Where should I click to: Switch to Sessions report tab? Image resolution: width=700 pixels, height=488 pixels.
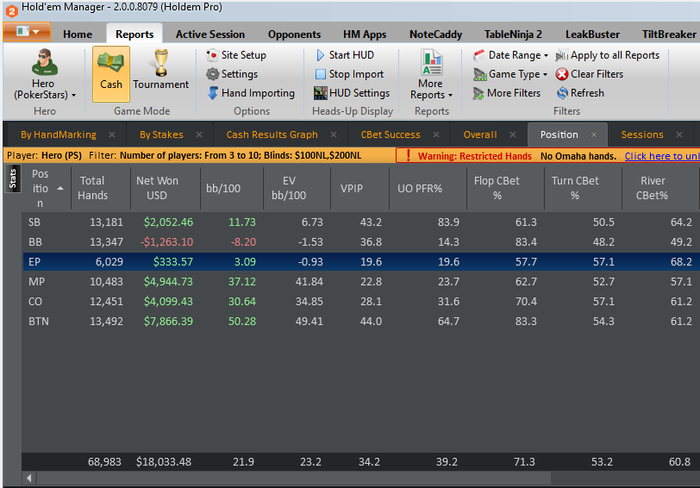coord(642,134)
